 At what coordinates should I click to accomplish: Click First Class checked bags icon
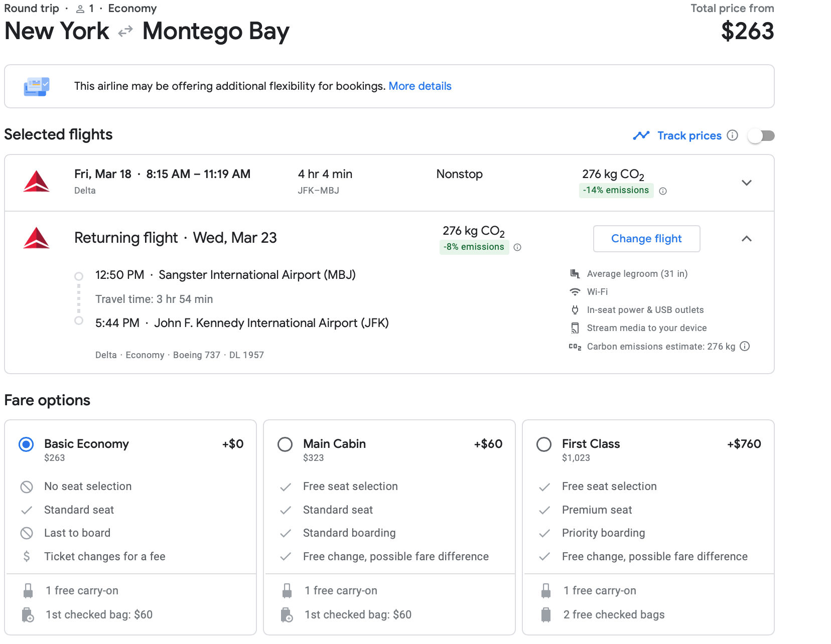(546, 615)
